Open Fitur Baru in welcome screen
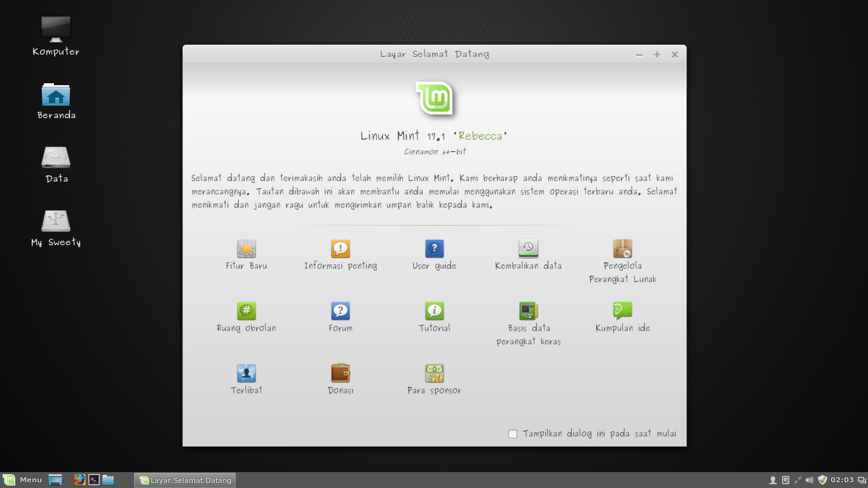 pos(247,255)
